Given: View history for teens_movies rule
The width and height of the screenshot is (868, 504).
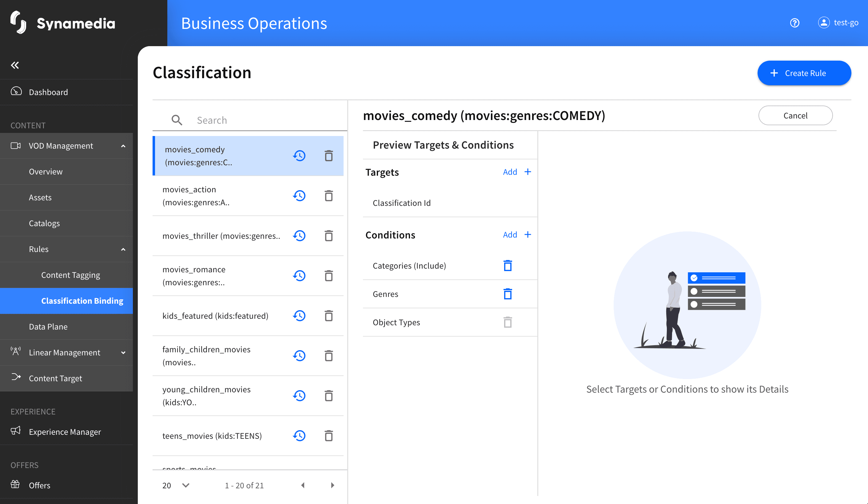Looking at the screenshot, I should 299,435.
